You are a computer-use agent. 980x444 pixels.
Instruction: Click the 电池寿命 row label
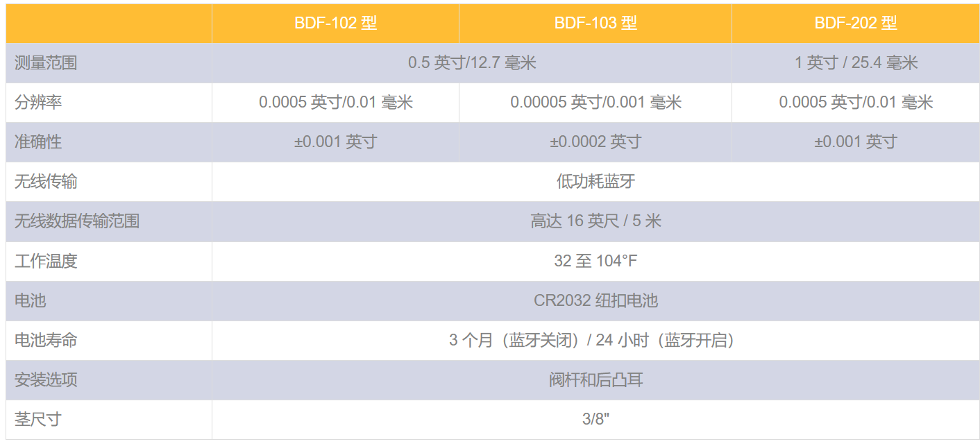click(46, 341)
